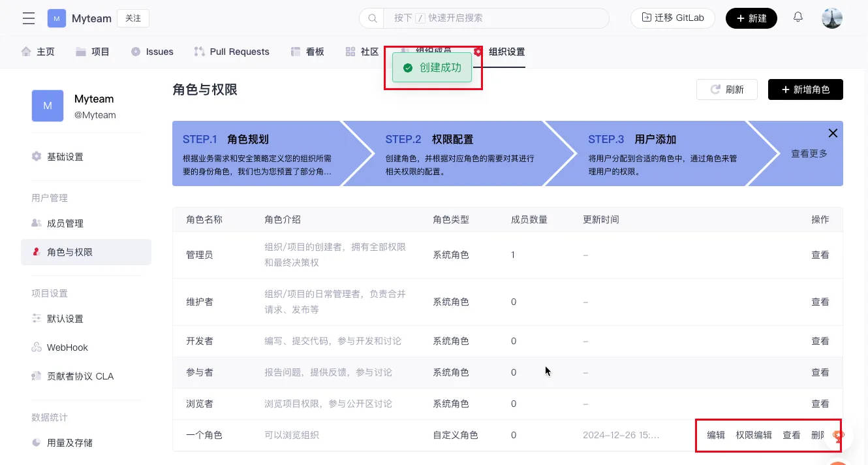This screenshot has width=868, height=465.
Task: Expand 查看更多 in the step guide
Action: [x=809, y=153]
